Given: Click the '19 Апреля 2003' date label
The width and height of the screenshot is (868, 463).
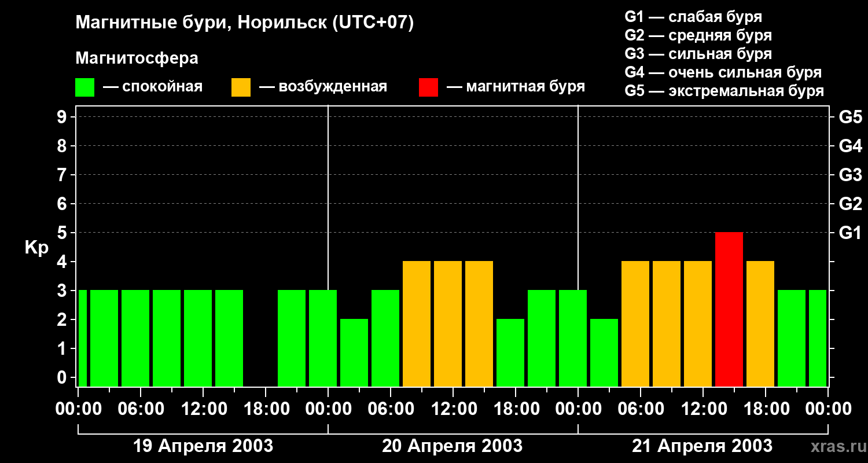Looking at the screenshot, I should pyautogui.click(x=203, y=446).
